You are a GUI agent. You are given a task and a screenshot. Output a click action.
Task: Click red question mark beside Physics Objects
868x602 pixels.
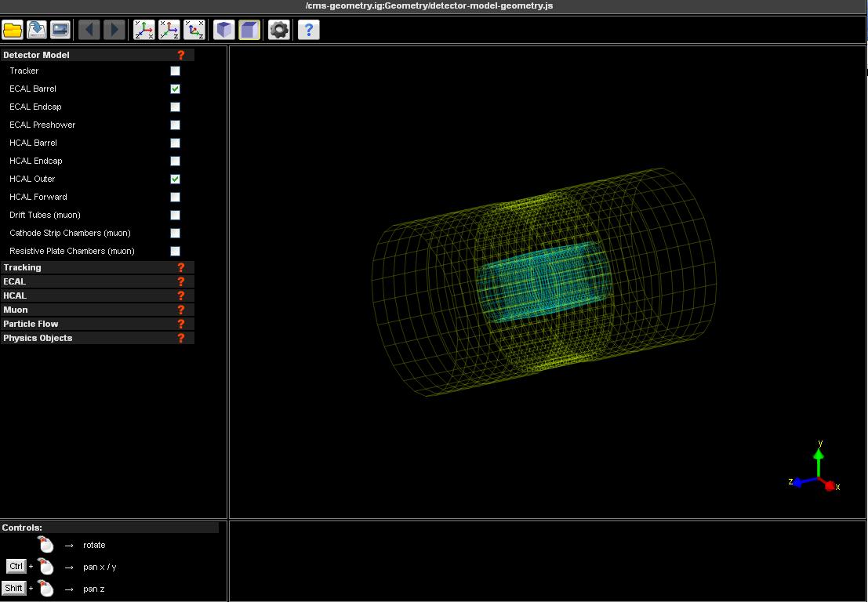(x=181, y=338)
